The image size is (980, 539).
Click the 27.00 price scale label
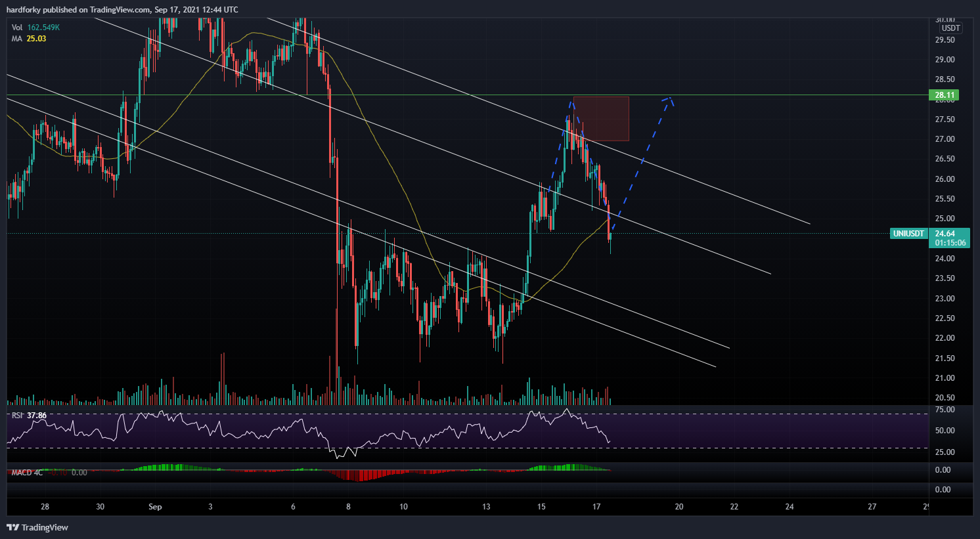coord(945,139)
